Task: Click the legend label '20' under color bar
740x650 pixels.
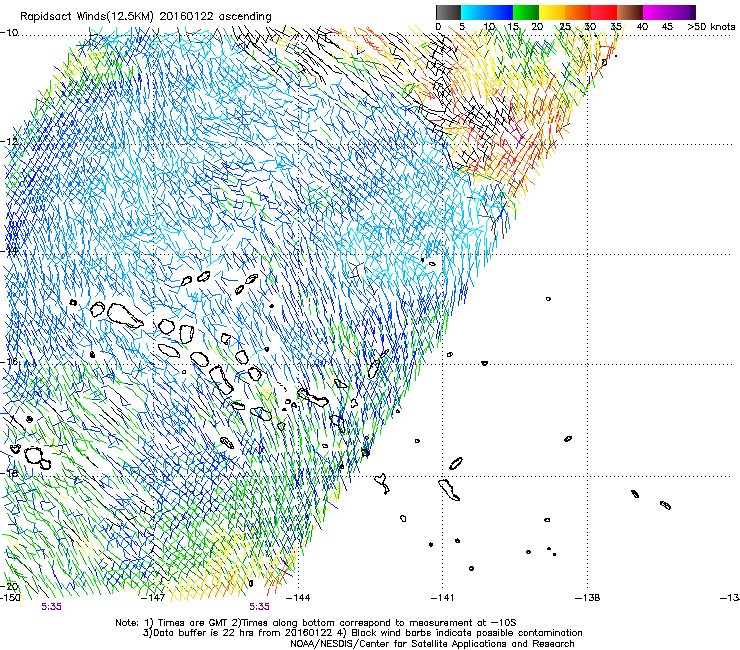Action: click(x=537, y=27)
